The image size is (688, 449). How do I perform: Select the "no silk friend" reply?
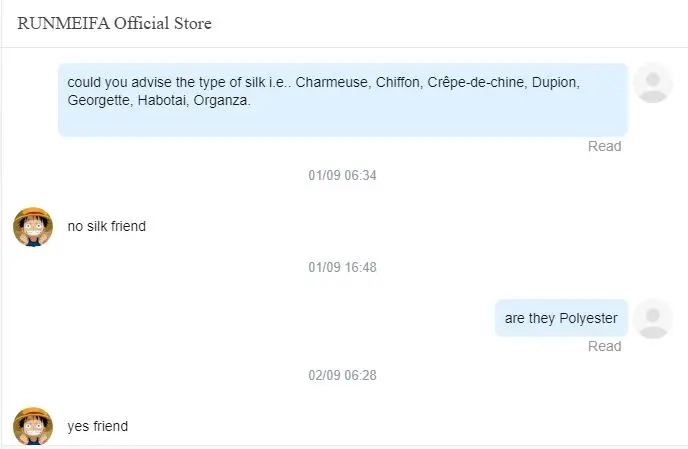click(x=107, y=226)
